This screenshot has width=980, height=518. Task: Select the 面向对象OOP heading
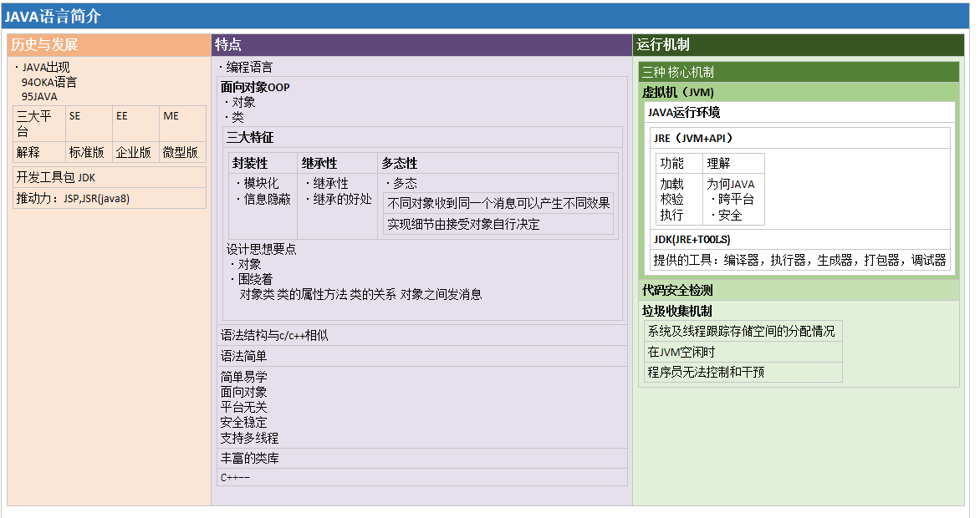tap(255, 87)
